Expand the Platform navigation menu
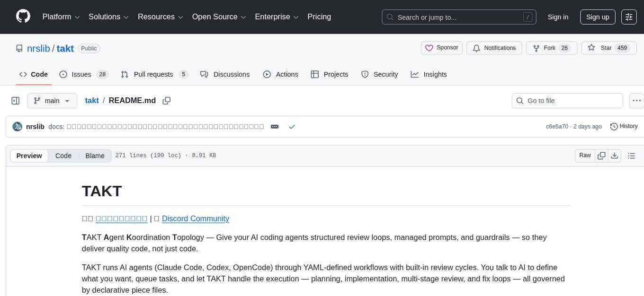Screen dimensions: 644x296 (62, 17)
